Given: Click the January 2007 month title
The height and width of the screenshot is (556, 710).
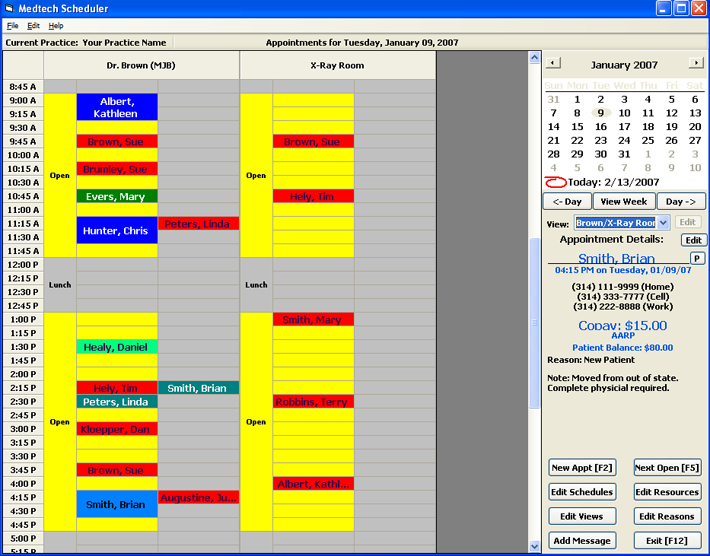Looking at the screenshot, I should coord(624,65).
